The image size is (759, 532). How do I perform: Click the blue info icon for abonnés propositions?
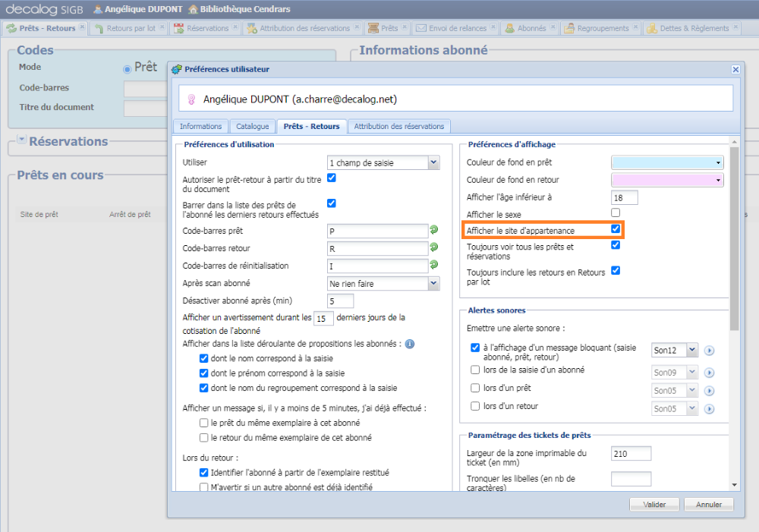(x=410, y=344)
